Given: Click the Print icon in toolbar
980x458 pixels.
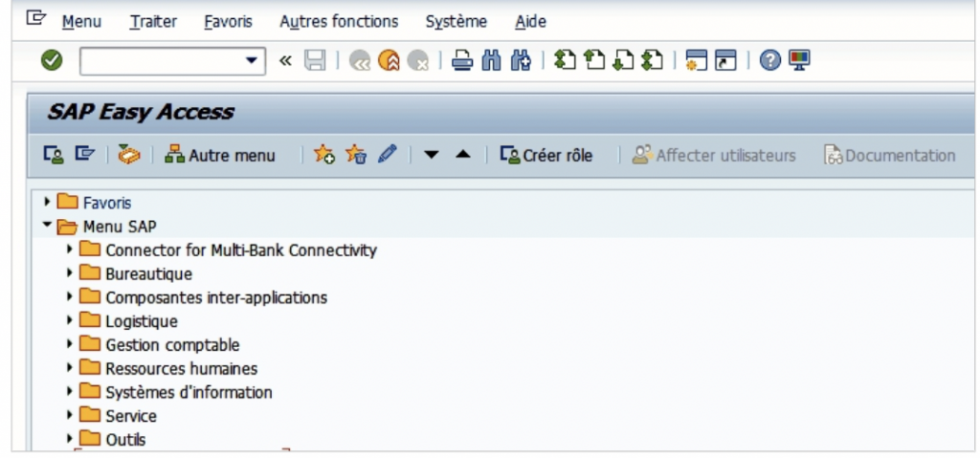Looking at the screenshot, I should coord(462,61).
